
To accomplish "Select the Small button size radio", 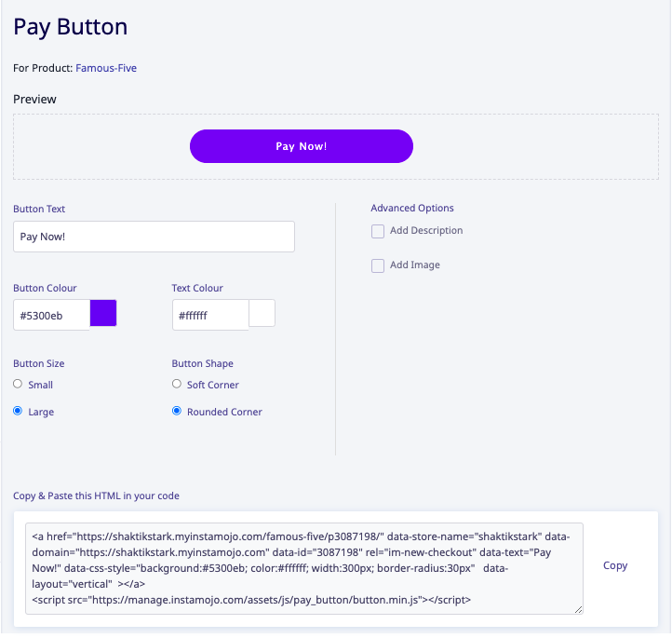I will [18, 384].
